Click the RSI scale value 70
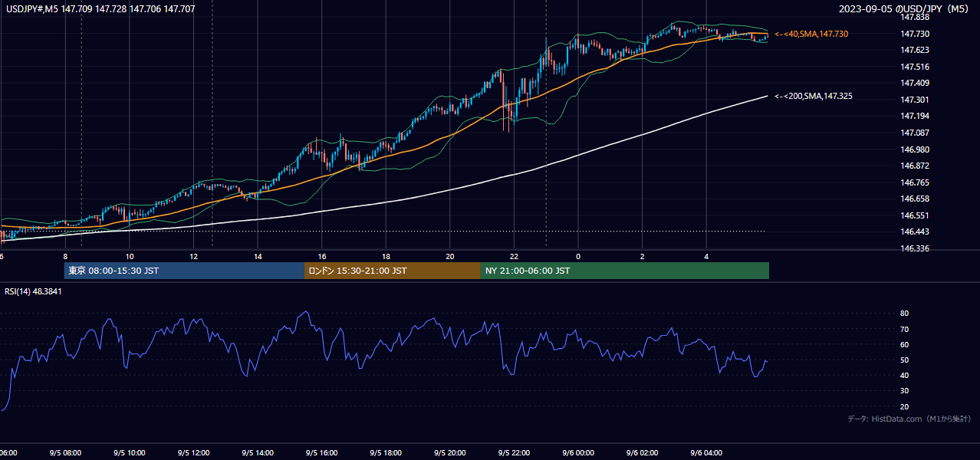Screen dimensions: 980x460 (904, 329)
